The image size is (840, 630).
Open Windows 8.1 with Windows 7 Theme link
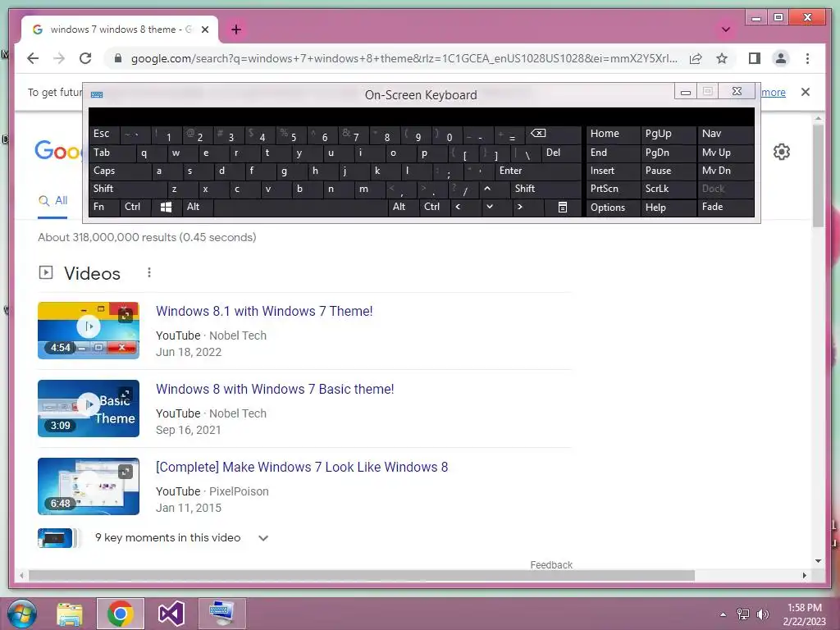264,311
